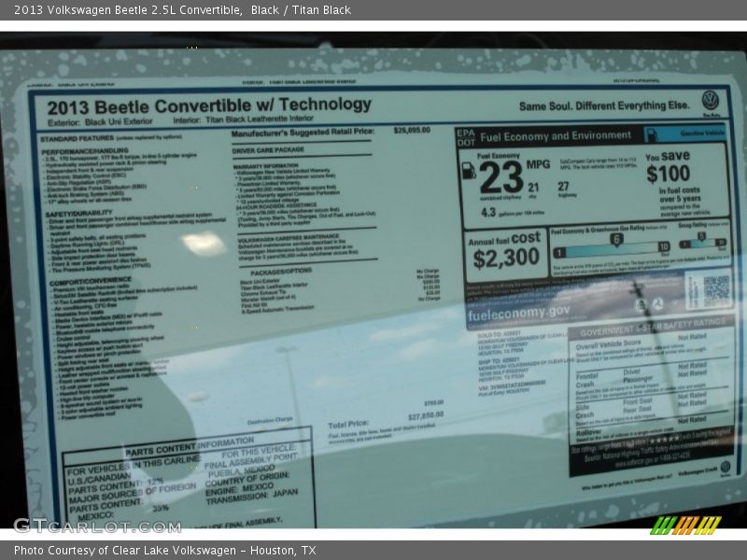Click the $26,695.00 price value
This screenshot has height=560, width=747.
pyautogui.click(x=412, y=130)
